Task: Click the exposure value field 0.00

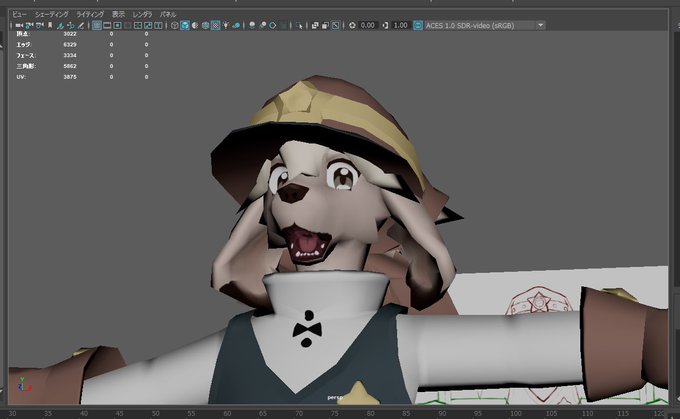Action: 368,26
